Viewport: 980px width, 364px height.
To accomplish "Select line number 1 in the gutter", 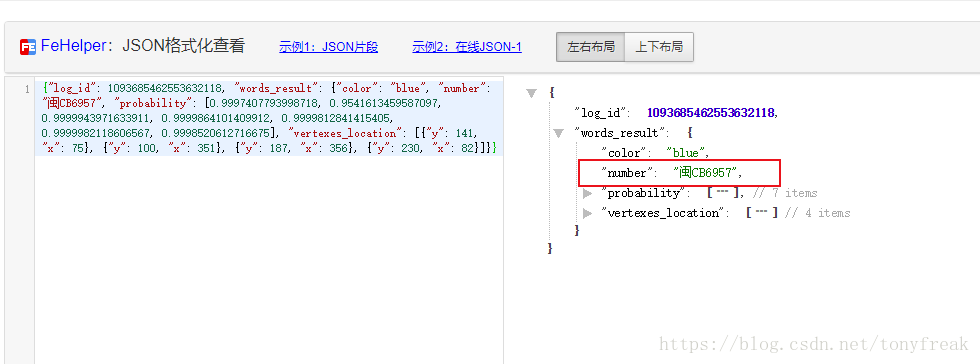I will pyautogui.click(x=27, y=89).
